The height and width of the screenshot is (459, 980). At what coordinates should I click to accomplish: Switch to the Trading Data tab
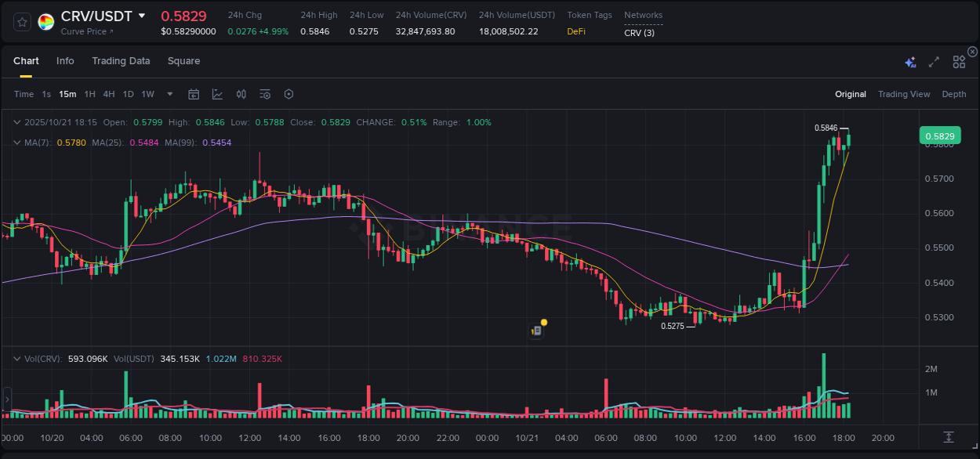pyautogui.click(x=121, y=60)
